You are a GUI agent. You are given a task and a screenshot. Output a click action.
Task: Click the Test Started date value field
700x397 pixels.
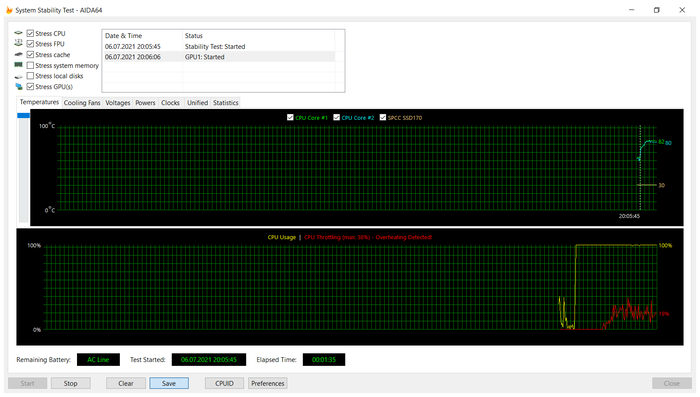coord(209,359)
